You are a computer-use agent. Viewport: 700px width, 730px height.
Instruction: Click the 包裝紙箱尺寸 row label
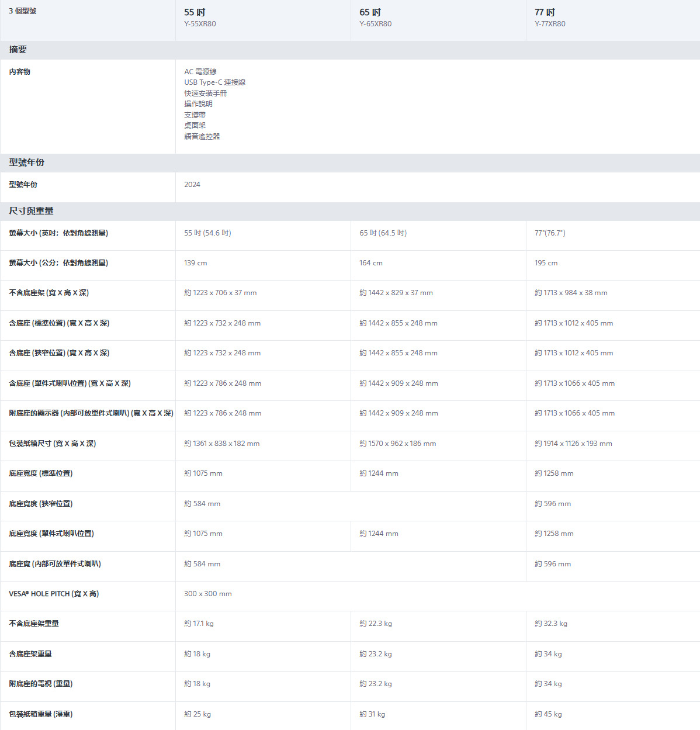click(x=53, y=444)
